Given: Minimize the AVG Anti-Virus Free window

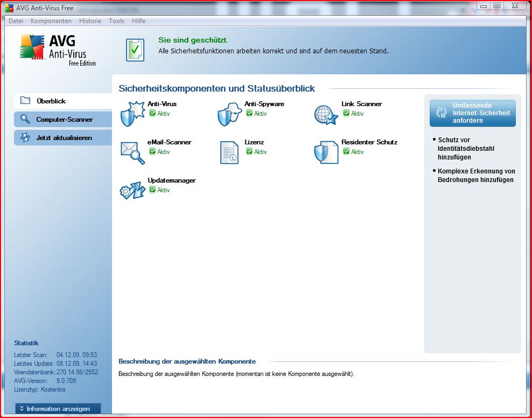Looking at the screenshot, I should [x=484, y=6].
